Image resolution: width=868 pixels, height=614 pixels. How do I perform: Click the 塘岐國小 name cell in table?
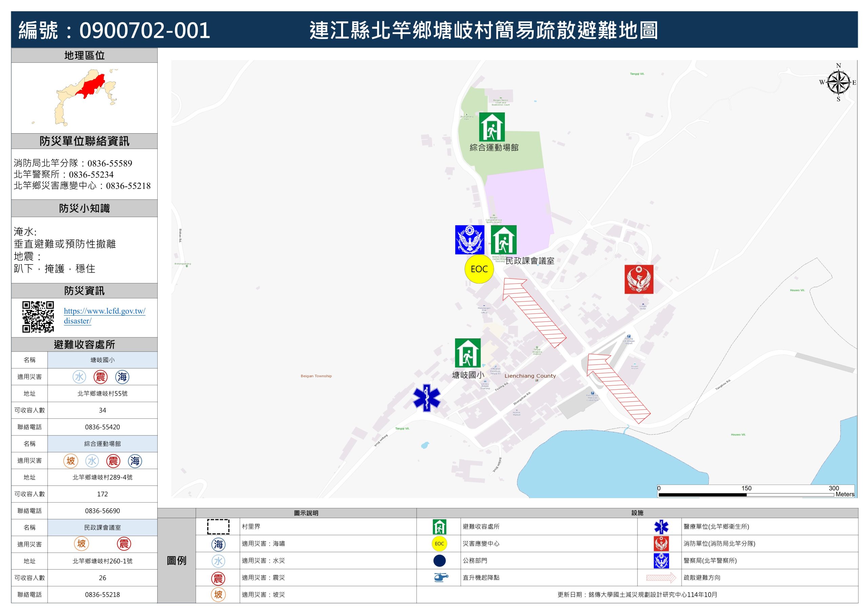(x=102, y=360)
